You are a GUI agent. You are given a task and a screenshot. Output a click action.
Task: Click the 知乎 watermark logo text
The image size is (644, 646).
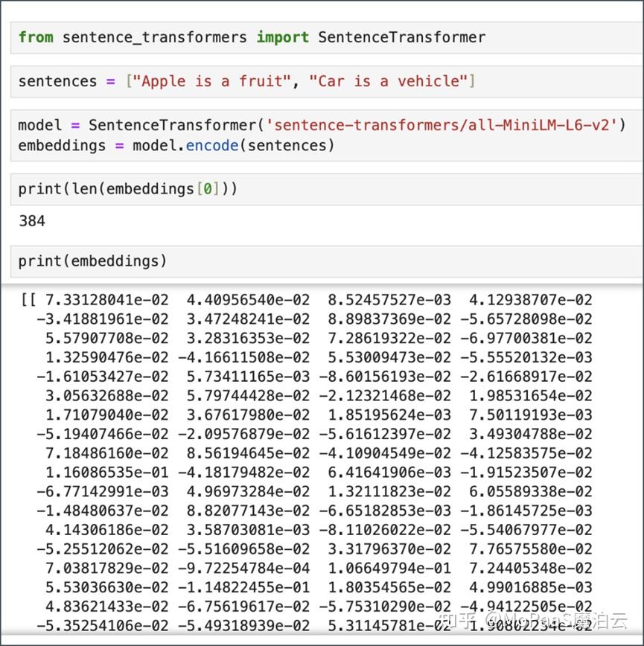click(461, 620)
